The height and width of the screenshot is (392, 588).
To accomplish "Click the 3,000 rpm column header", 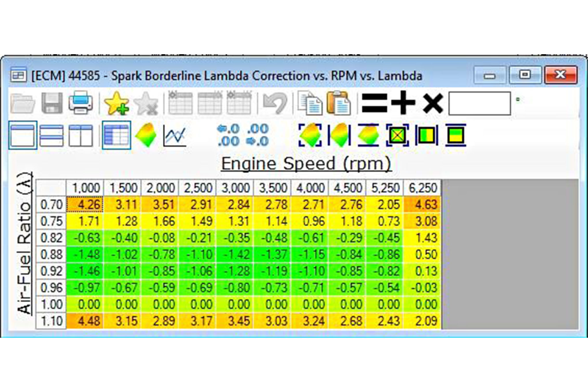I will pyautogui.click(x=235, y=188).
